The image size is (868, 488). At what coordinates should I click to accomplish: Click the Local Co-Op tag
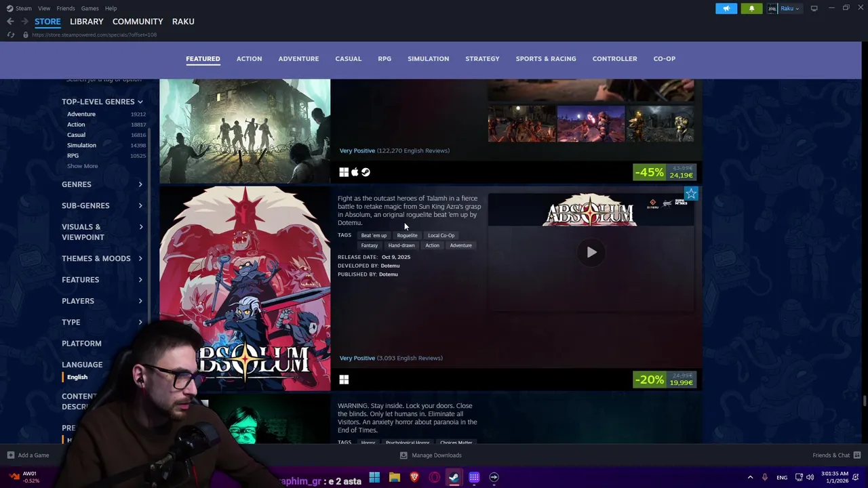[x=441, y=235]
